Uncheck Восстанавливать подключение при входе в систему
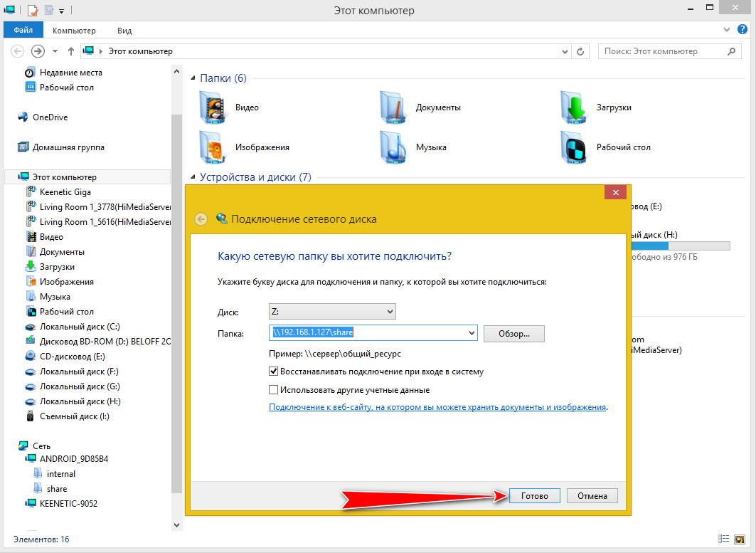This screenshot has width=756, height=553. click(273, 372)
